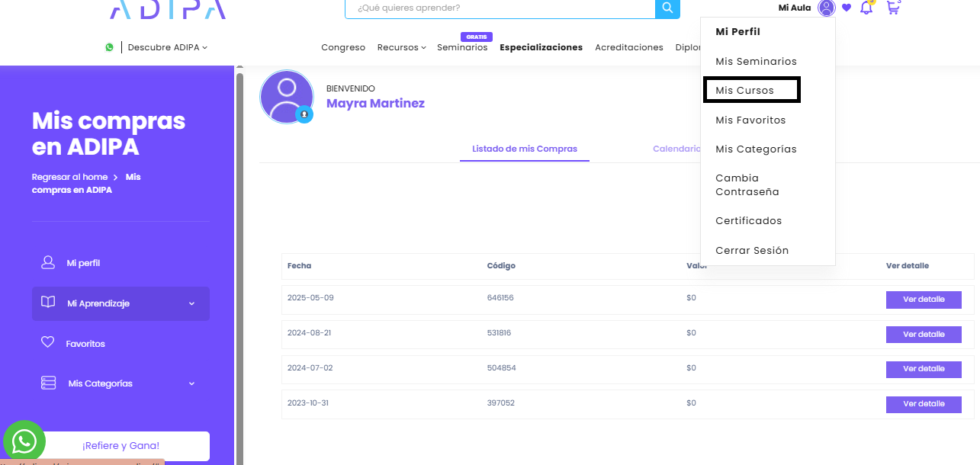Click the ¡Refiere y Gana! button

click(x=121, y=446)
